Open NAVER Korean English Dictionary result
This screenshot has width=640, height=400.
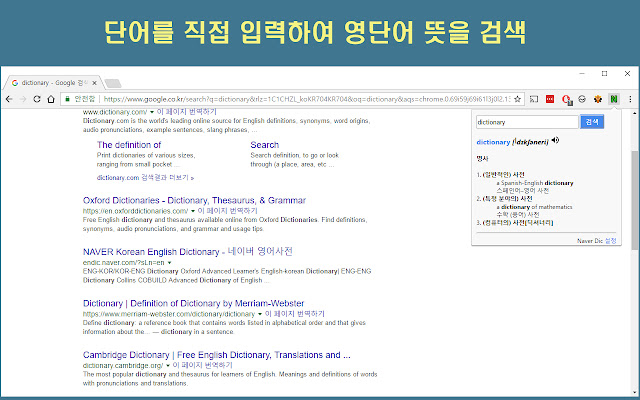(x=188, y=251)
